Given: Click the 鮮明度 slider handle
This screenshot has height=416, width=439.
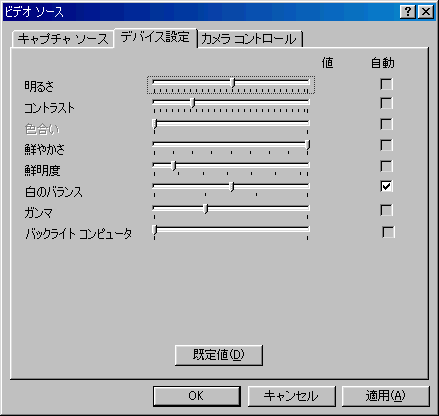Looking at the screenshot, I should click(x=174, y=166).
